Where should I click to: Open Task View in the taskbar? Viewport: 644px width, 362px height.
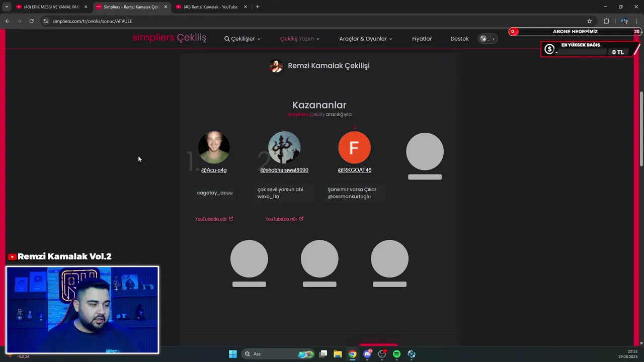[x=324, y=354]
